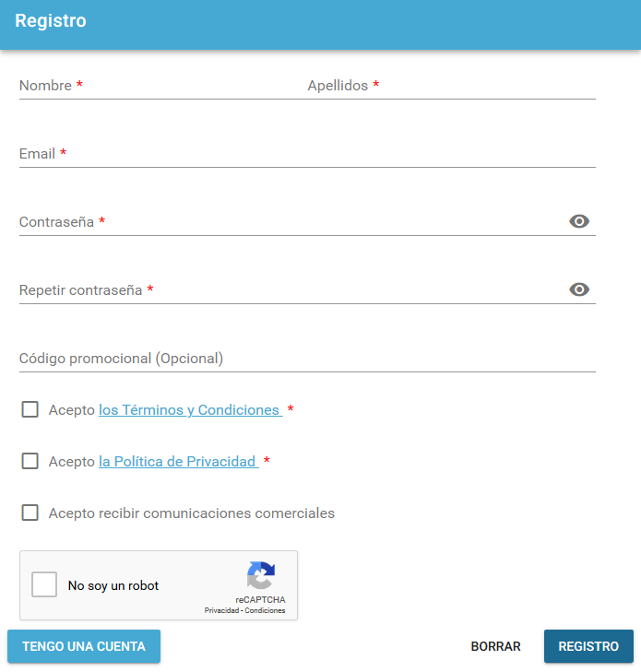Click the reCAPTCHA Condiciones link
This screenshot has height=672, width=641.
pos(267,610)
